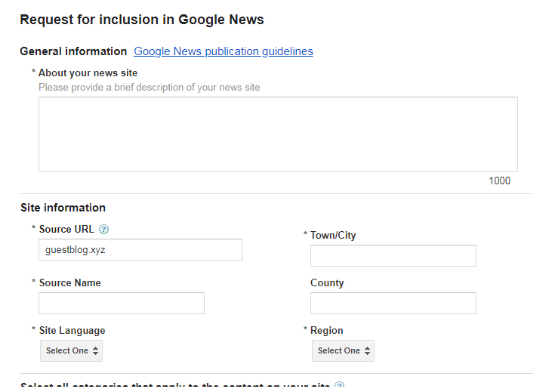Viewport: 552px width, 392px height.
Task: Click the Town/City input field
Action: (x=393, y=256)
